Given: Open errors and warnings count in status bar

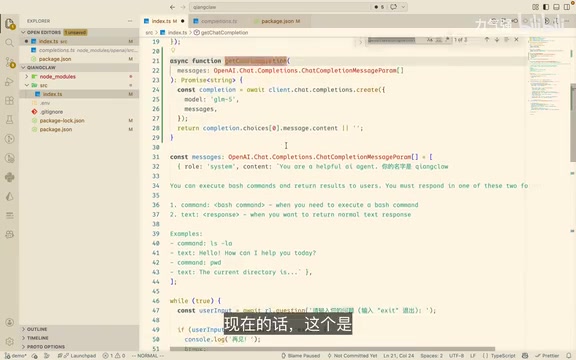Looking at the screenshot, I should pyautogui.click(x=114, y=356).
